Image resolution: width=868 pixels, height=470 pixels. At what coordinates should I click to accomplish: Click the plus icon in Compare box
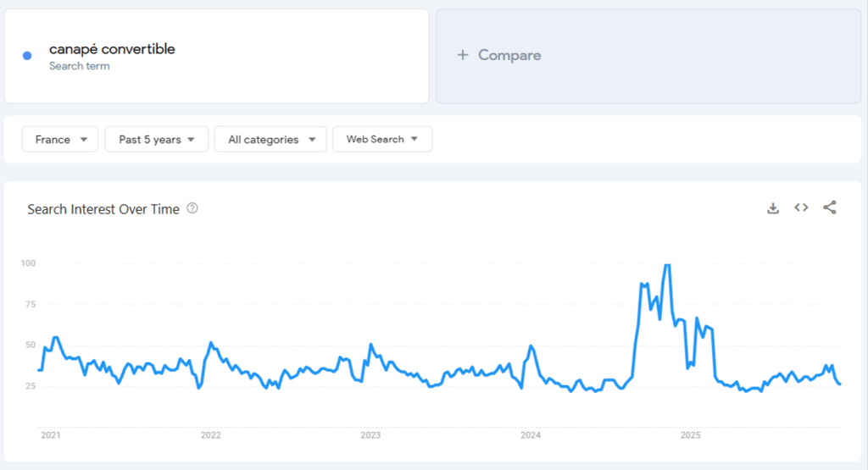pos(463,55)
